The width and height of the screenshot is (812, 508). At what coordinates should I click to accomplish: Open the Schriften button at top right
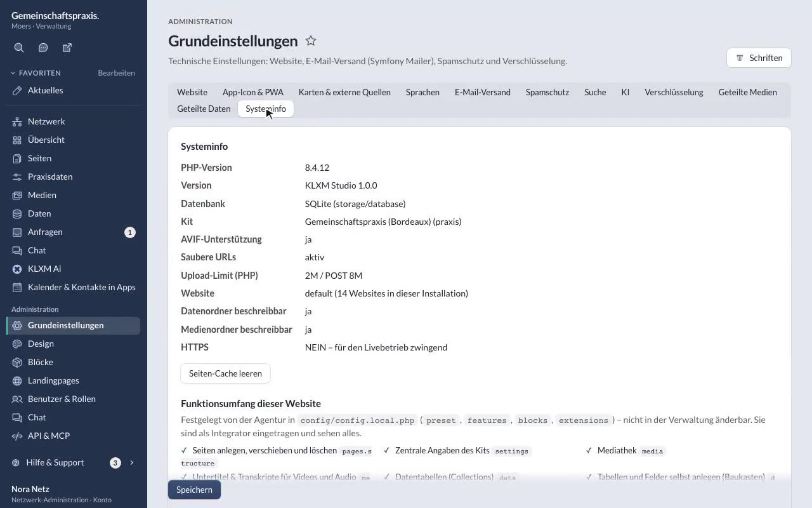[759, 58]
